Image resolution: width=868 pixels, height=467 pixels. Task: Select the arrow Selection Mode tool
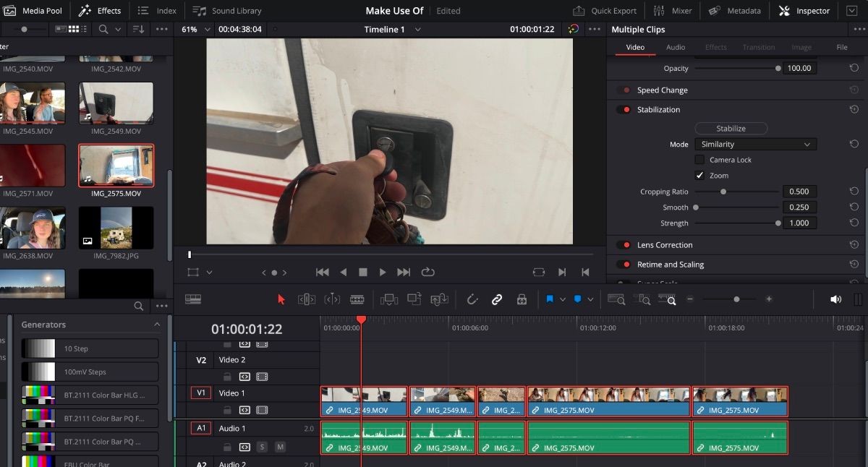pos(282,299)
